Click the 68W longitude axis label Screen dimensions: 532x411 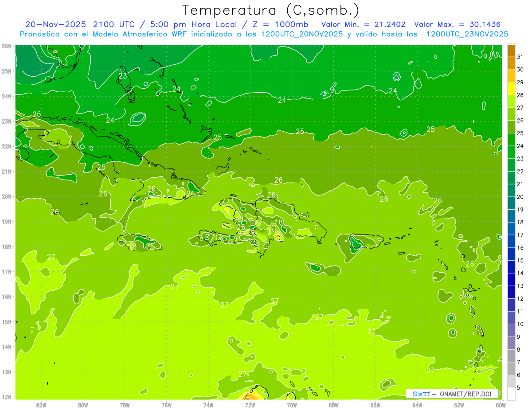point(333,405)
